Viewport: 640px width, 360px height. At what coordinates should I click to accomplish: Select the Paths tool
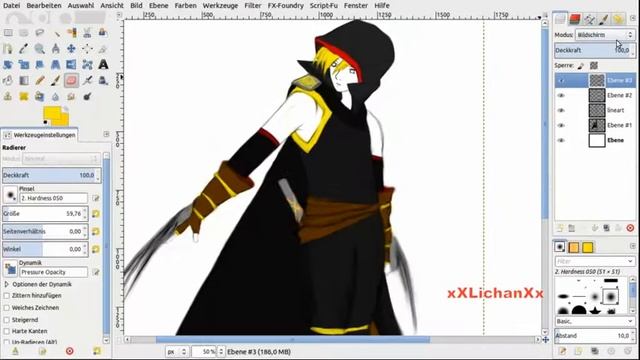tap(8, 49)
